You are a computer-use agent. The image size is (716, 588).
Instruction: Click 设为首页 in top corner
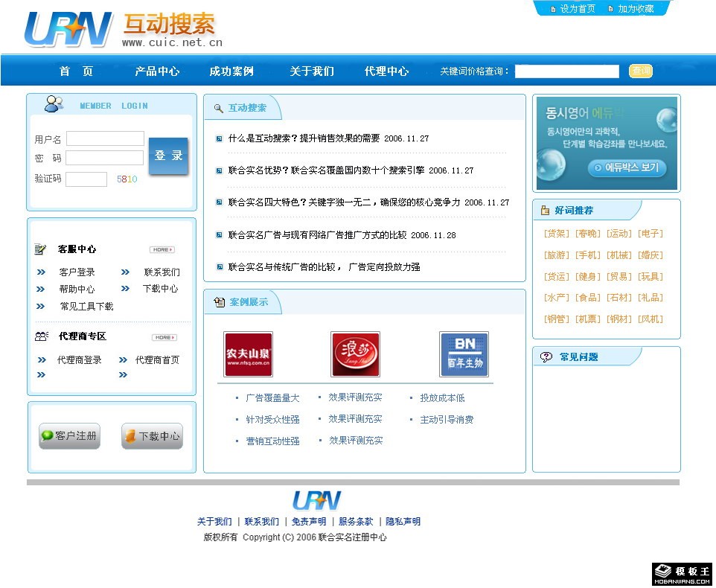[x=577, y=9]
